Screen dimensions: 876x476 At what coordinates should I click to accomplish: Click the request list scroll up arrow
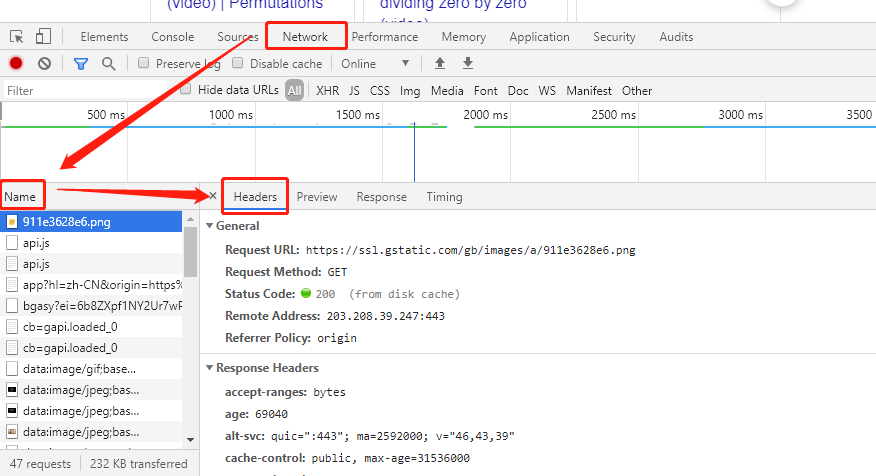point(191,218)
